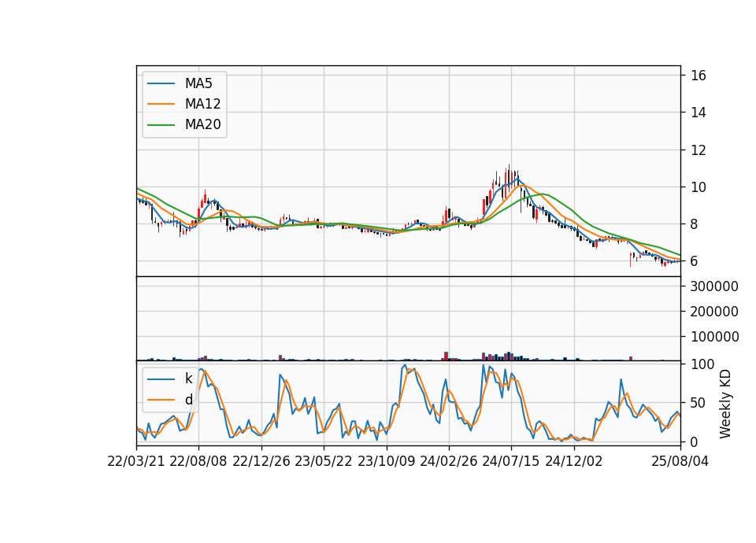Click the green MA20 legend line sample
The width and height of the screenshot is (756, 543).
pos(161,124)
